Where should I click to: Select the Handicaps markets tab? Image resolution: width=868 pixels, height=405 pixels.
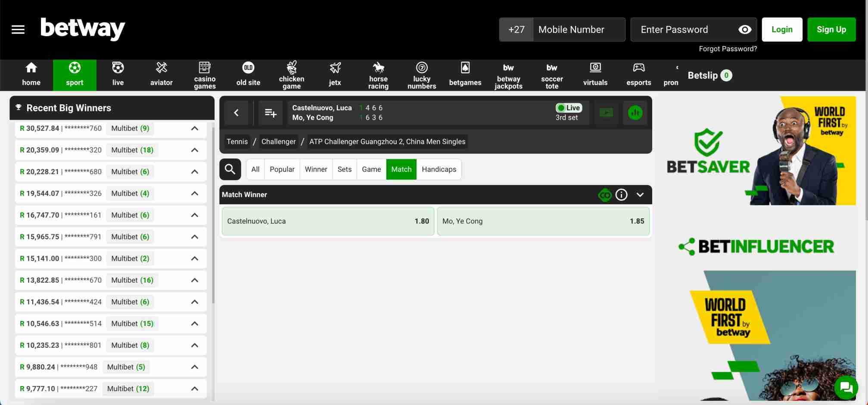(x=439, y=169)
